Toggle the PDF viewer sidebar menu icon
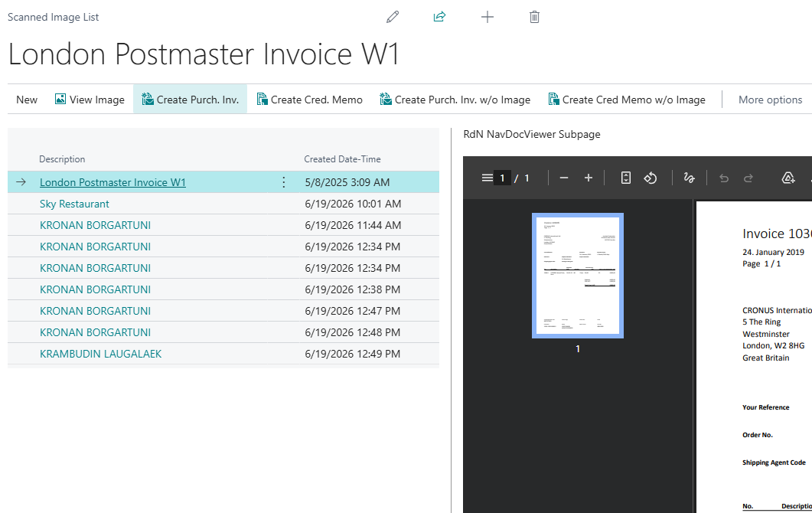This screenshot has width=812, height=513. point(487,178)
